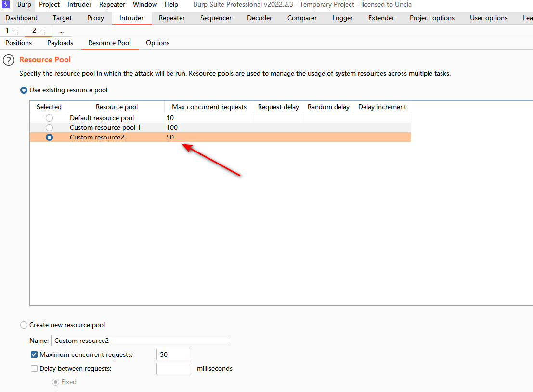
Task: Switch to the Proxy tab
Action: 95,18
